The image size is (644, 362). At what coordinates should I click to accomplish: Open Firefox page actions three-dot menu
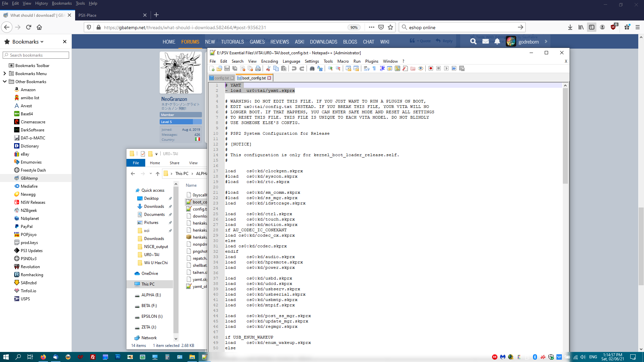371,27
